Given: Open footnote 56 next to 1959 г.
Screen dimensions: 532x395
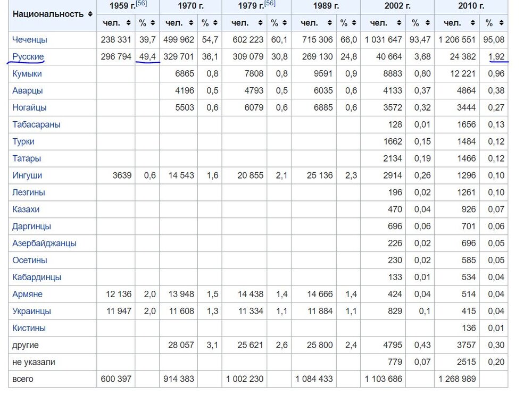Looking at the screenshot, I should tap(142, 4).
